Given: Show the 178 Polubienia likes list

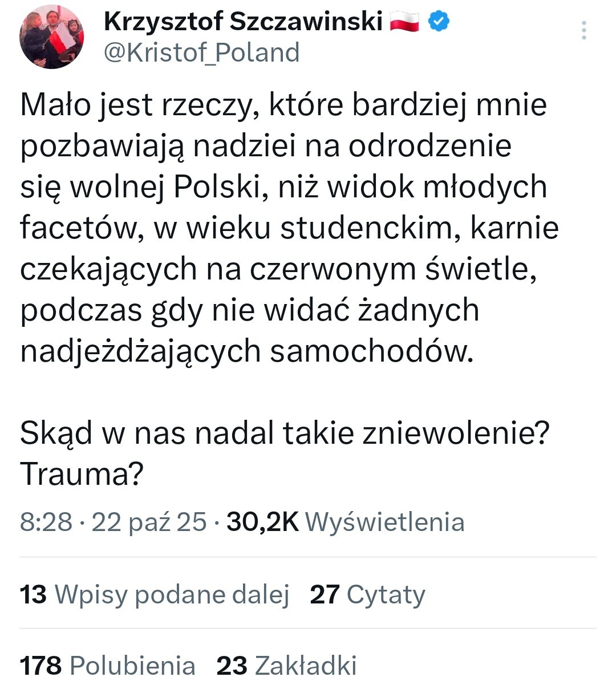Looking at the screenshot, I should pos(108,665).
